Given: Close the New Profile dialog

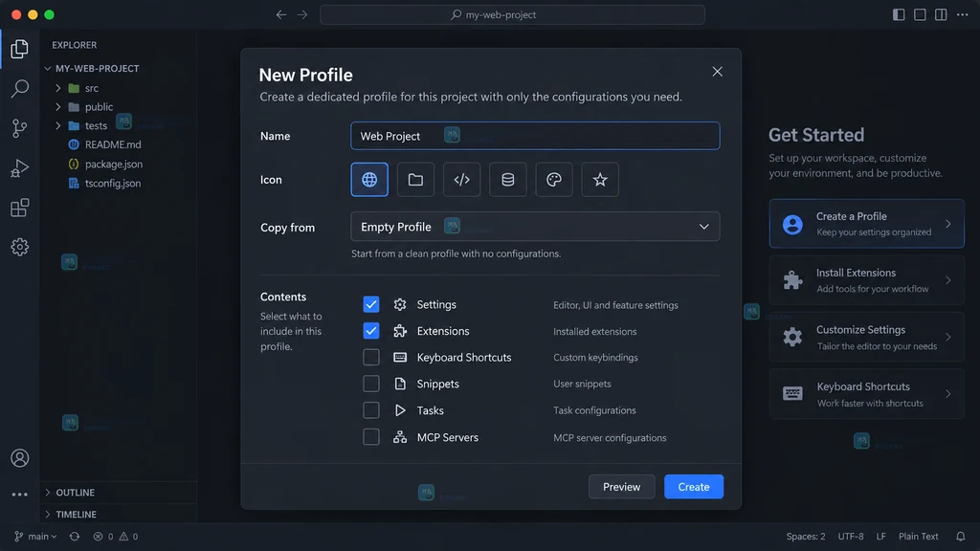Looking at the screenshot, I should (718, 72).
